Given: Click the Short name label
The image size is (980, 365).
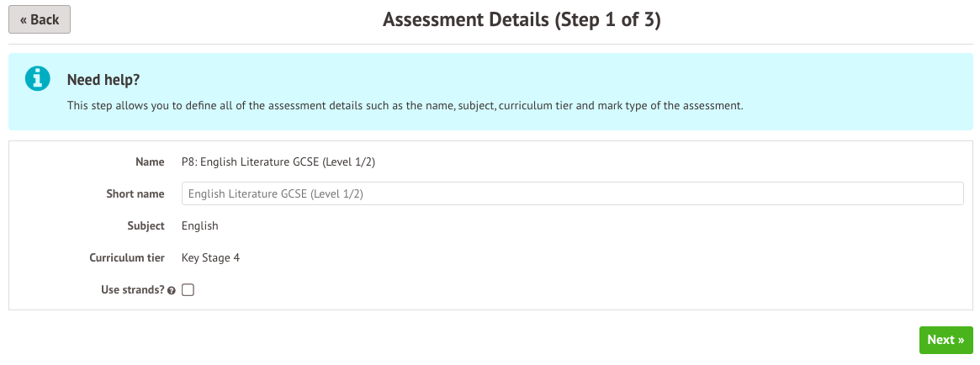Looking at the screenshot, I should point(135,194).
